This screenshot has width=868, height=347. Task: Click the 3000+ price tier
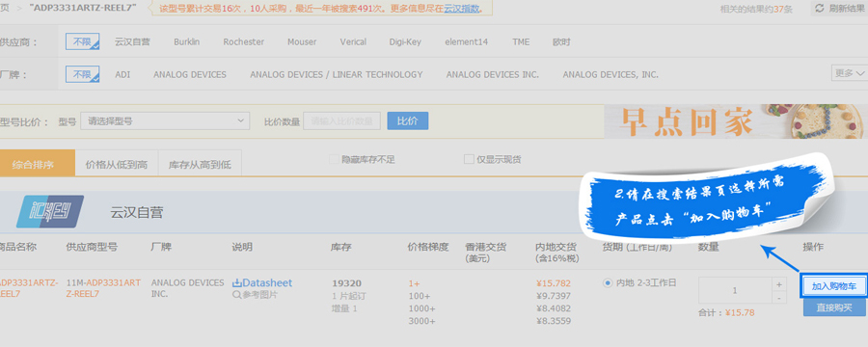[x=421, y=321]
